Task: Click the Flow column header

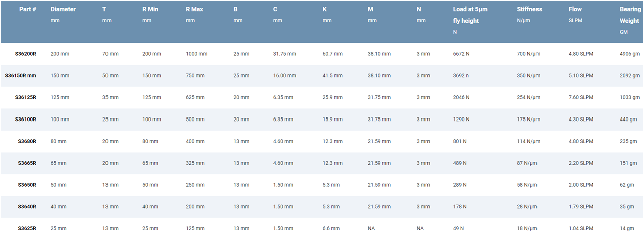Action: pyautogui.click(x=575, y=9)
